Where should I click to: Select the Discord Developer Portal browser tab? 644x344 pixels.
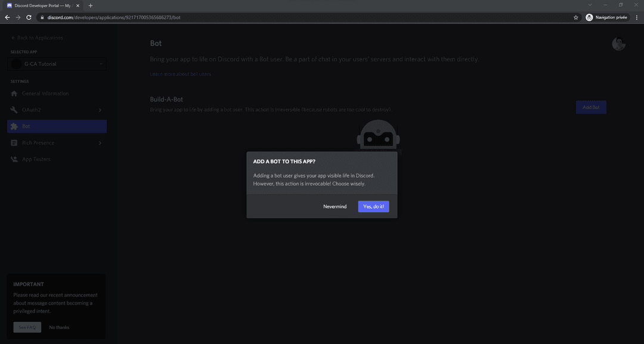[43, 6]
